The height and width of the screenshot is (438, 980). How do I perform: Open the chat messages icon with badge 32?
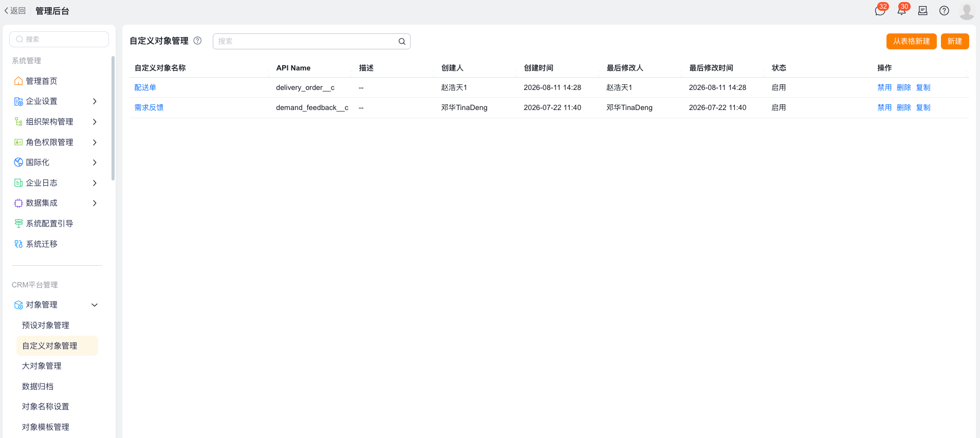point(880,11)
